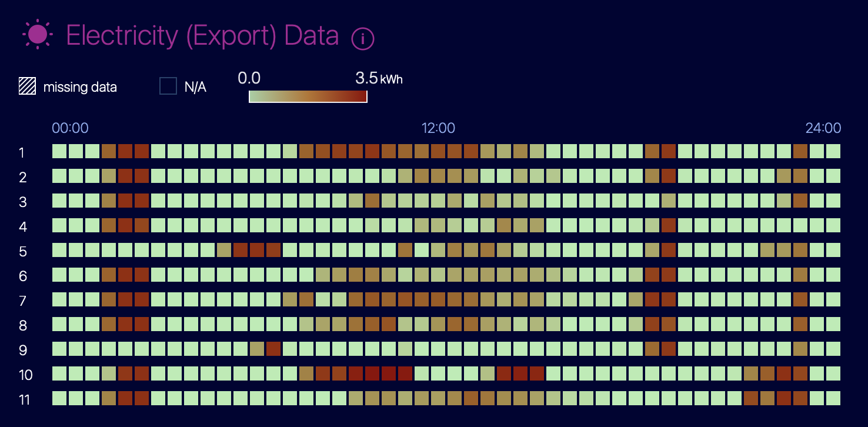Click the 24:00 time axis label
This screenshot has height=427, width=868.
pos(823,128)
